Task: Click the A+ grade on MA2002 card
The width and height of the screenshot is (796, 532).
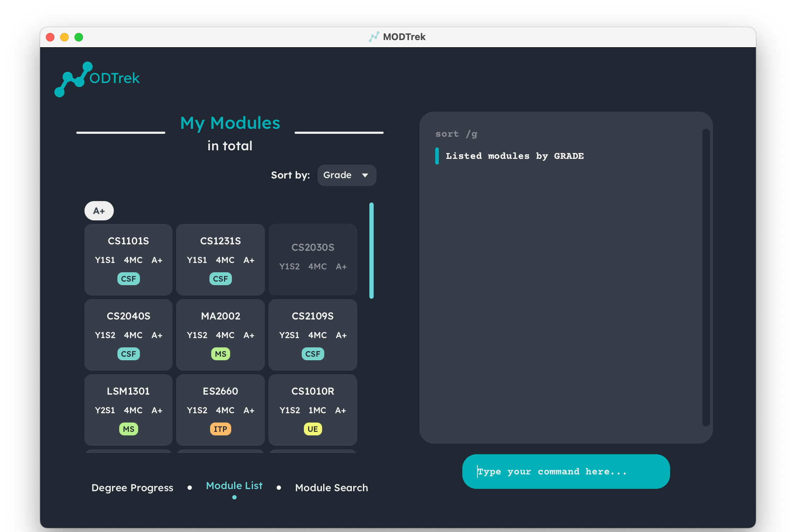Action: coord(249,335)
